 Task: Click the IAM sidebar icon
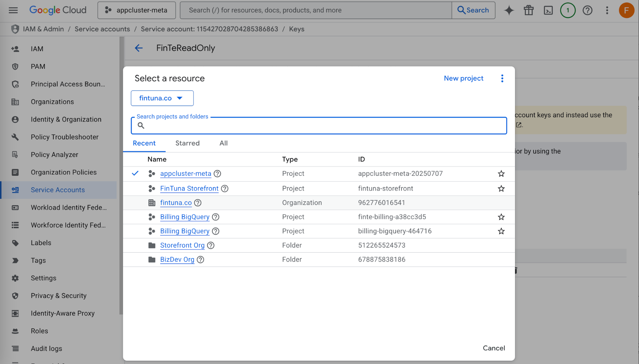coord(15,49)
